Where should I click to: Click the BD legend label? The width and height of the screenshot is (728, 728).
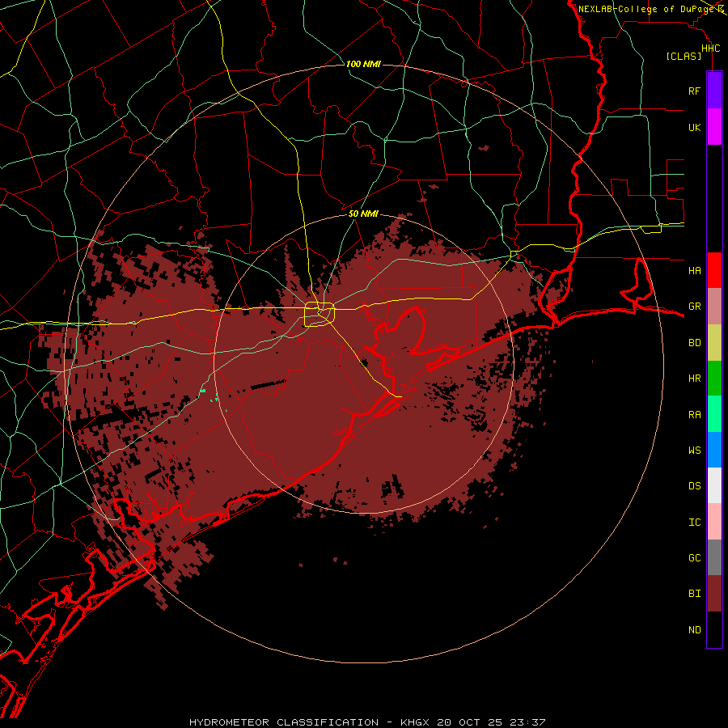695,343
